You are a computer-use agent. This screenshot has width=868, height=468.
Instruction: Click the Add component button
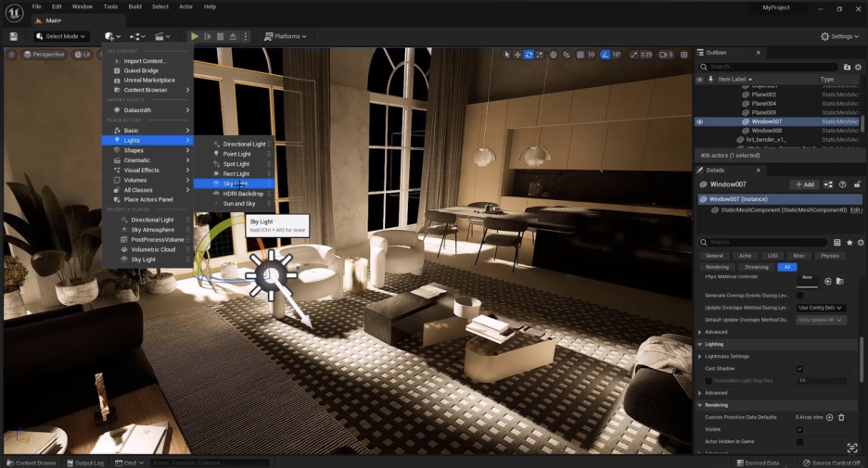point(804,184)
